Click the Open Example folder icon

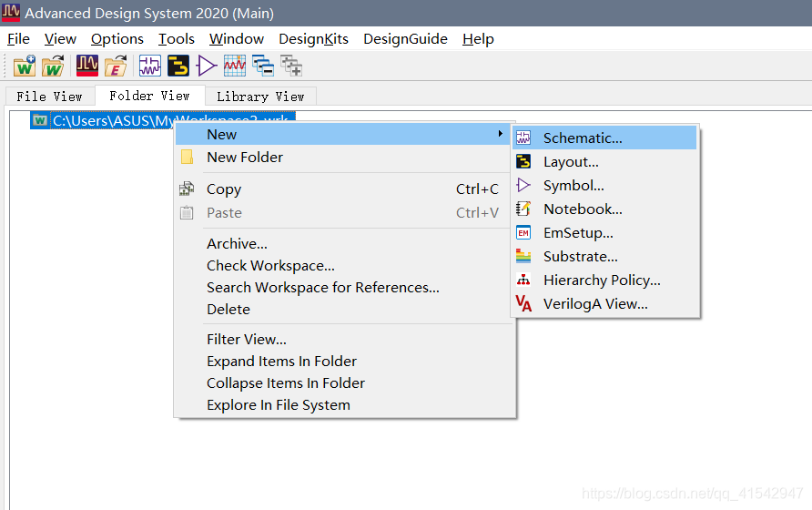pos(116,66)
